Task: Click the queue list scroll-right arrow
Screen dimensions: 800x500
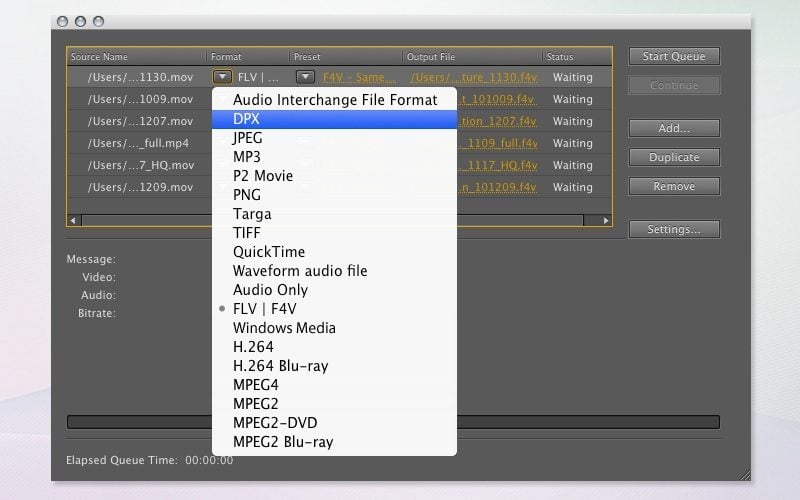Action: [x=605, y=220]
